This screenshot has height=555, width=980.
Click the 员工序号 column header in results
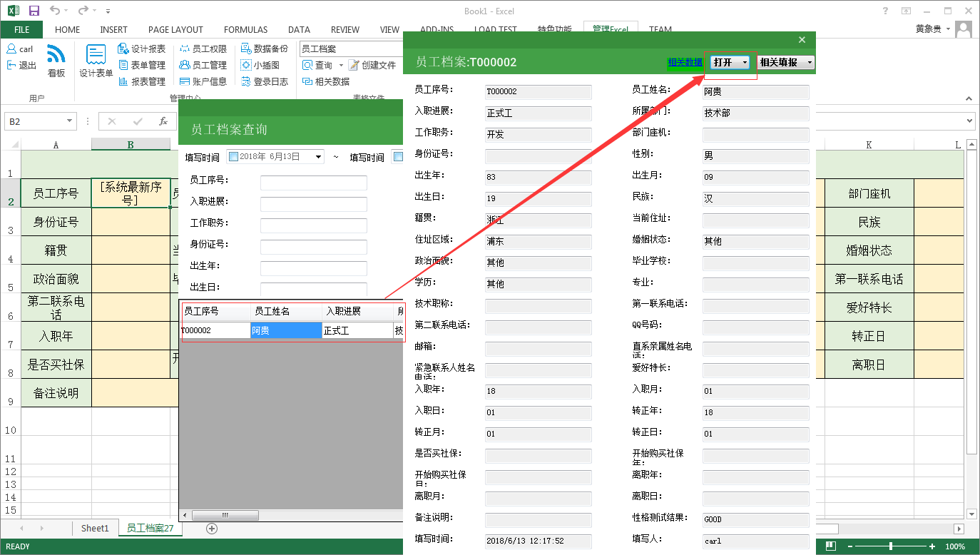point(217,312)
